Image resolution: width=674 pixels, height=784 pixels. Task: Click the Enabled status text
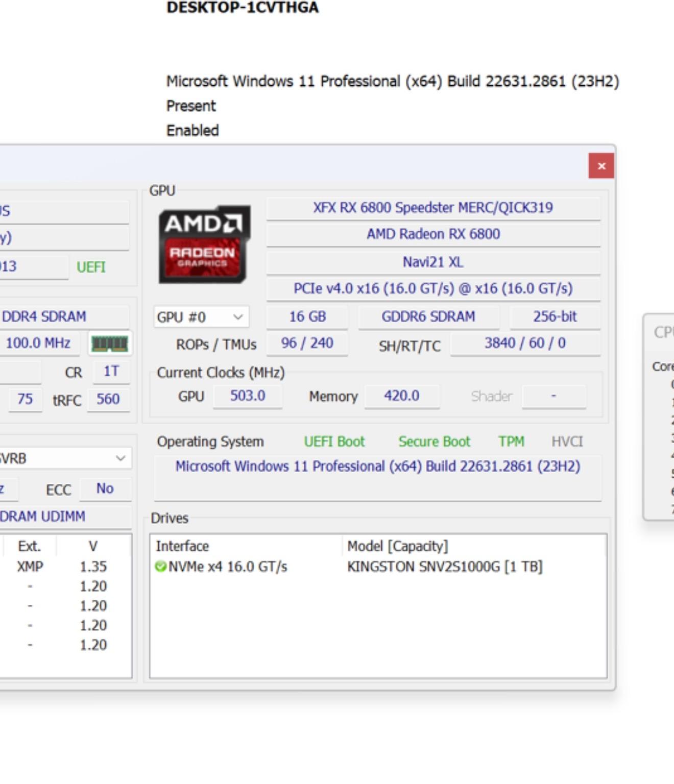coord(192,131)
